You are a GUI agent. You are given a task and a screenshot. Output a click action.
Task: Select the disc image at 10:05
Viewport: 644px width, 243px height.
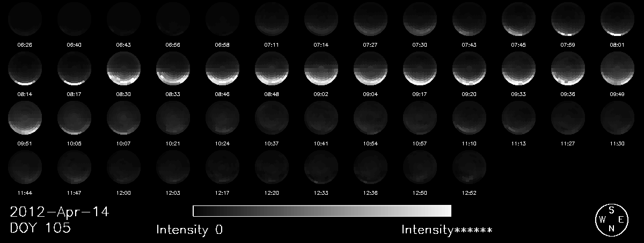75,119
